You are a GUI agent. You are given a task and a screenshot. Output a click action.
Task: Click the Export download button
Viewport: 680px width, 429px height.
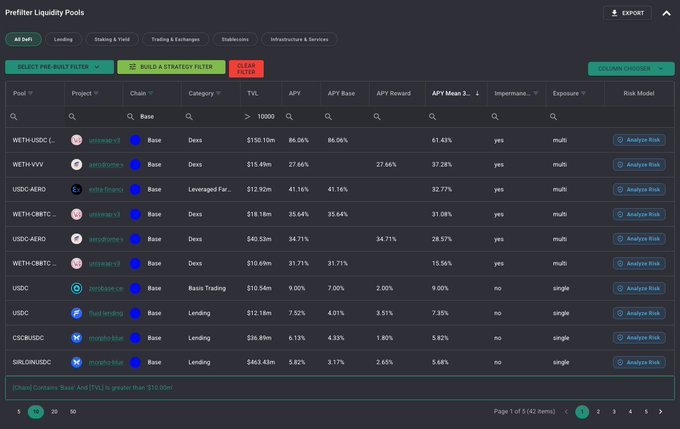tap(627, 13)
